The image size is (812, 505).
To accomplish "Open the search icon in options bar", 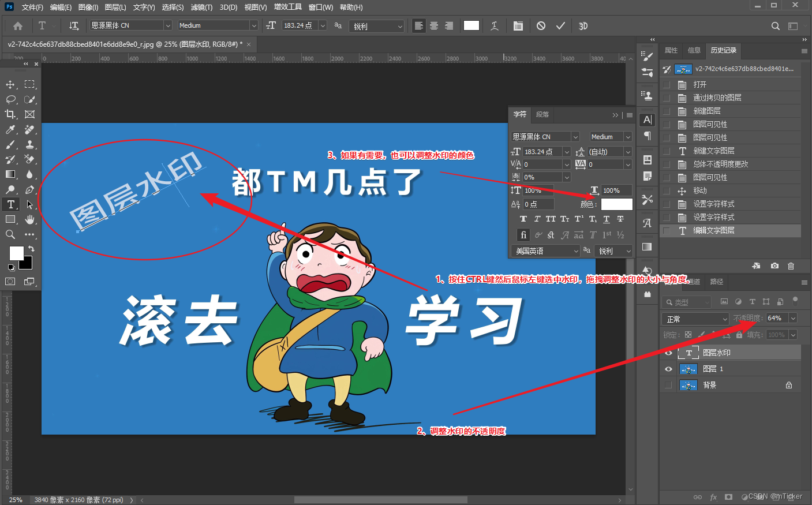I will (776, 26).
